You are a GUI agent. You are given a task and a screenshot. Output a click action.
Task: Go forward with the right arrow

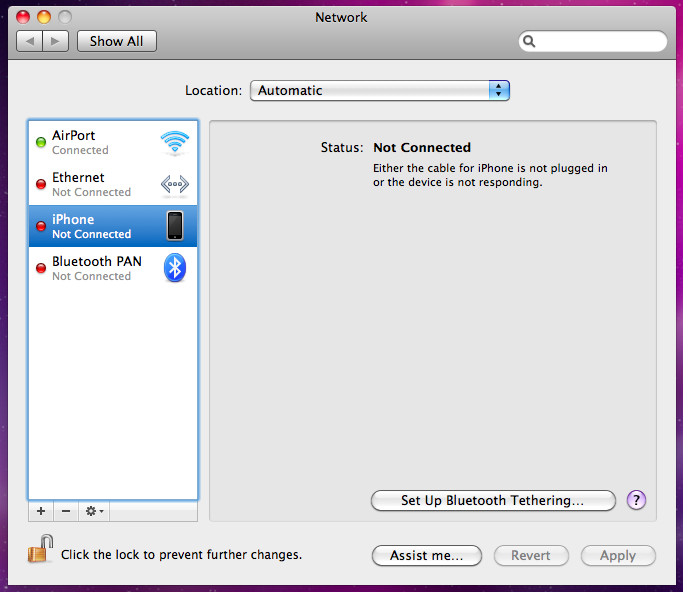[55, 41]
